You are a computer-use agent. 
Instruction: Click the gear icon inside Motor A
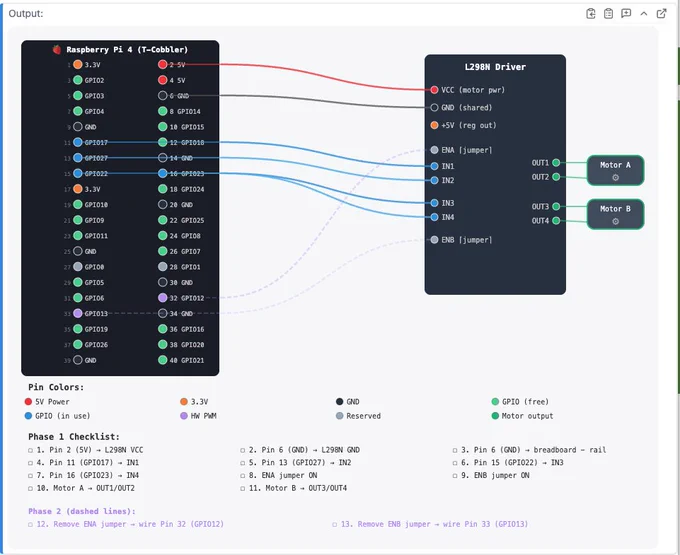click(x=615, y=177)
